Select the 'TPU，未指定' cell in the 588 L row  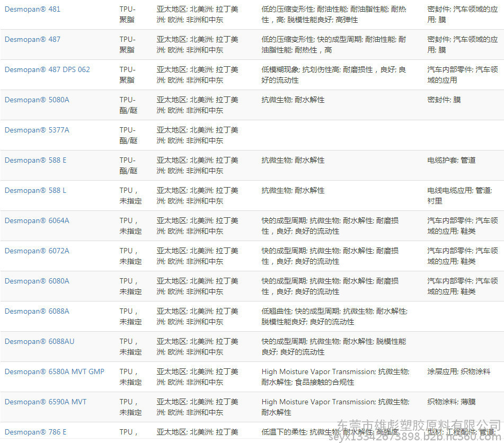tap(130, 196)
